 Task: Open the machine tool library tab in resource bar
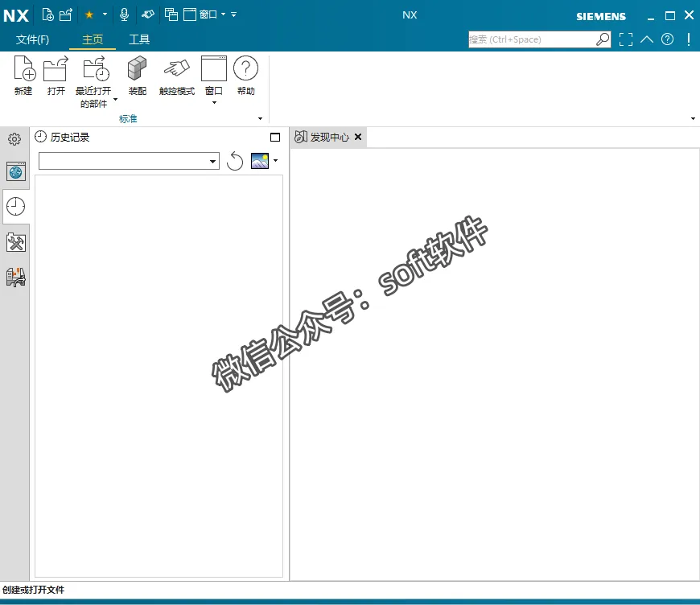click(15, 278)
